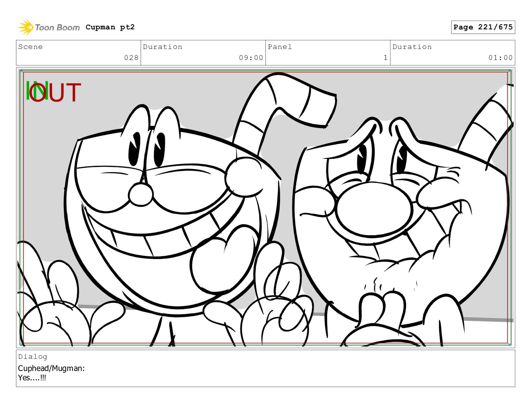Screen dimensions: 532x411
Task: Click the 'Scene' header label
Action: (30, 47)
